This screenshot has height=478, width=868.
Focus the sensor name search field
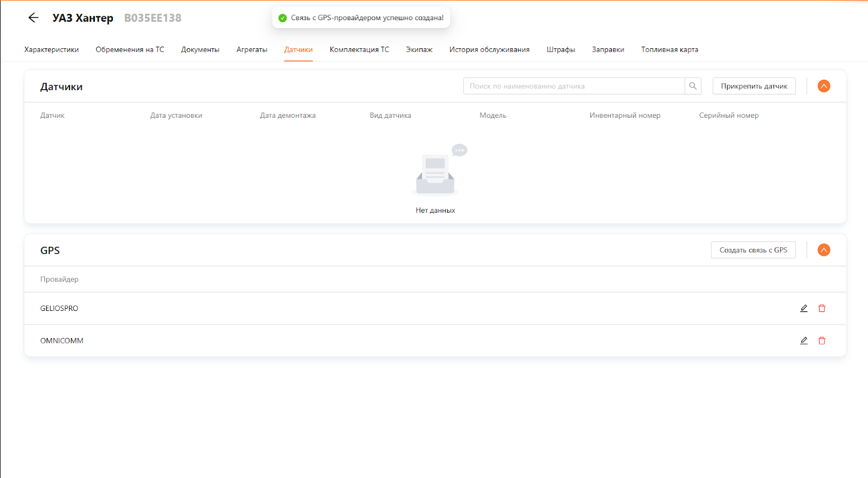click(x=573, y=86)
